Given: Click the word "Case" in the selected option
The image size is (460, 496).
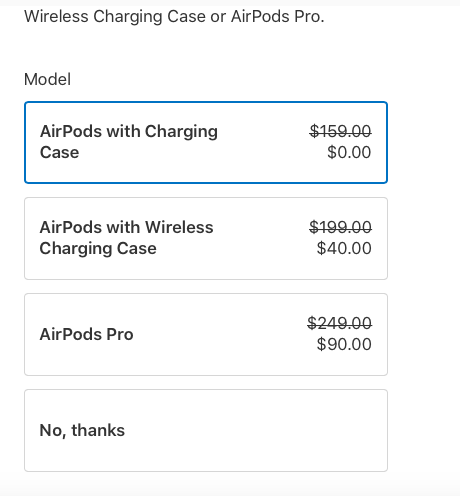Looking at the screenshot, I should click(59, 153).
